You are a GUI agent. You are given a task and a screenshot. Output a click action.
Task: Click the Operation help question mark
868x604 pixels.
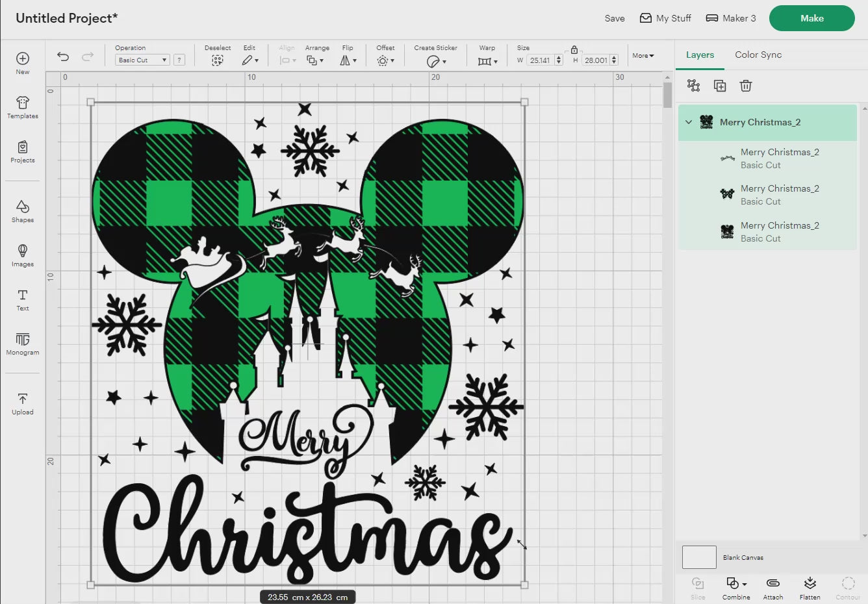[179, 60]
